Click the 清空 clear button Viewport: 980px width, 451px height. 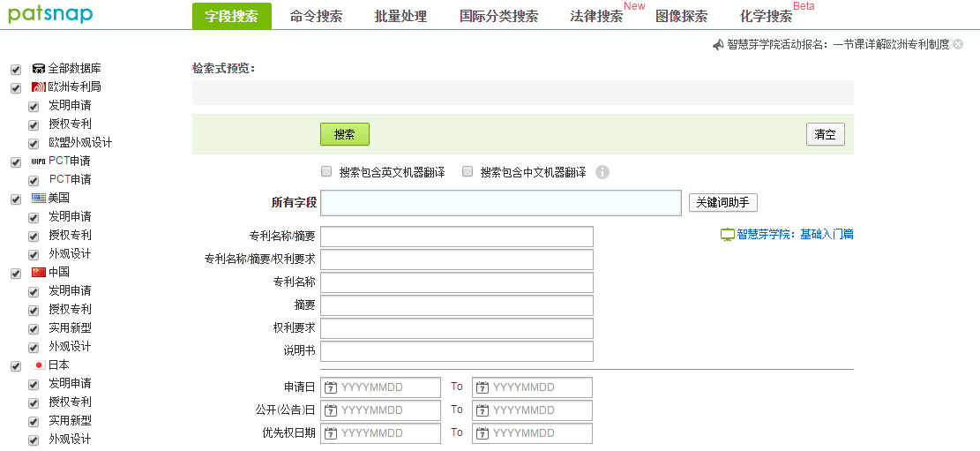(x=825, y=134)
